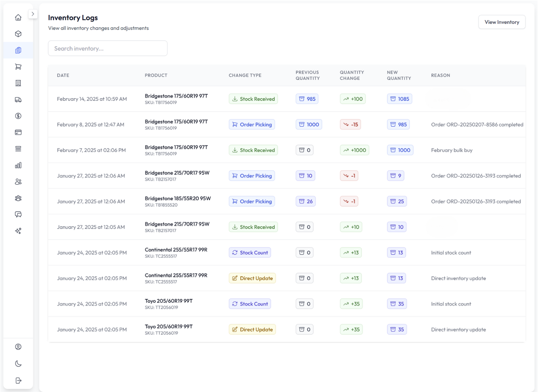Viewport: 538px width, 392px height.
Task: Click the building icon in the sidebar
Action: (18, 83)
